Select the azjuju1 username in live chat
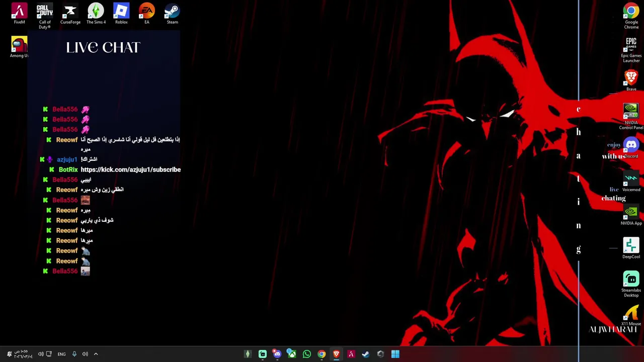Screen dimensions: 644x362 click(67, 159)
